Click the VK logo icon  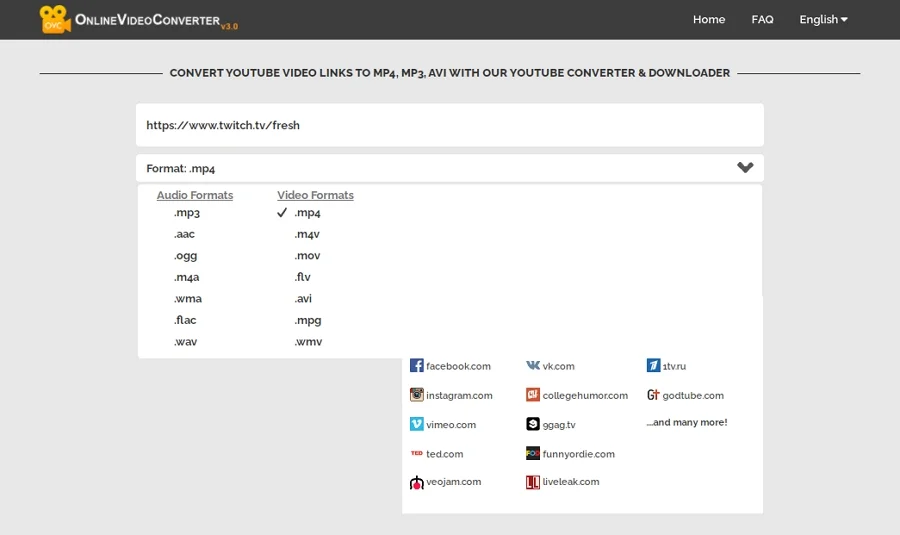pyautogui.click(x=533, y=366)
